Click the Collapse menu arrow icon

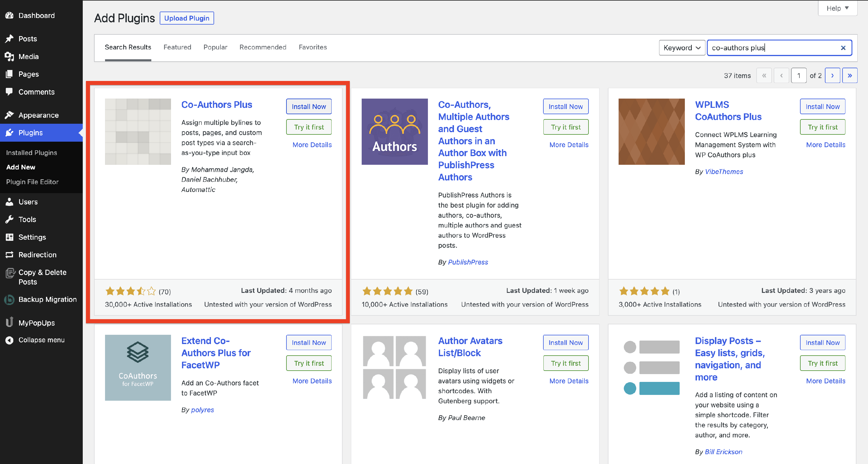pyautogui.click(x=10, y=340)
